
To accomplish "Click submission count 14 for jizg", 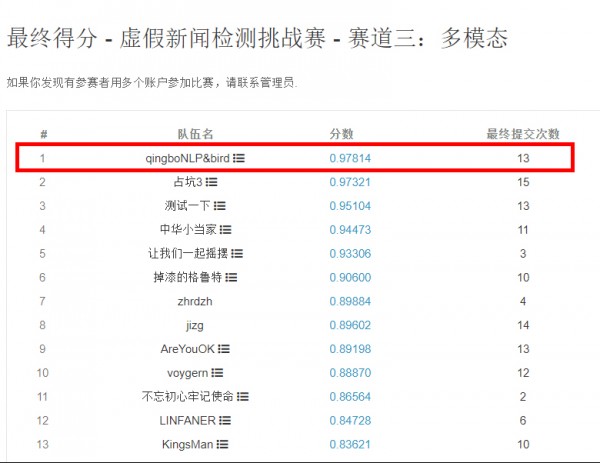I will coord(523,325).
